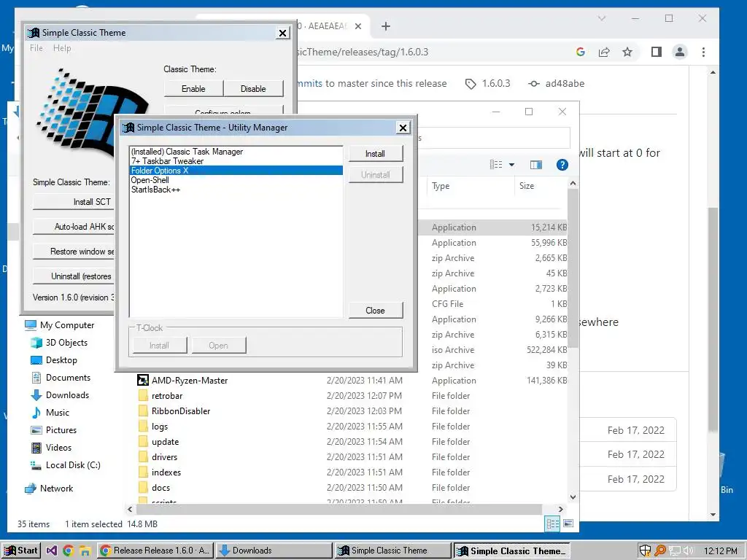Open Chrome profile avatar icon
Viewport: 747px width, 560px height.
point(680,52)
